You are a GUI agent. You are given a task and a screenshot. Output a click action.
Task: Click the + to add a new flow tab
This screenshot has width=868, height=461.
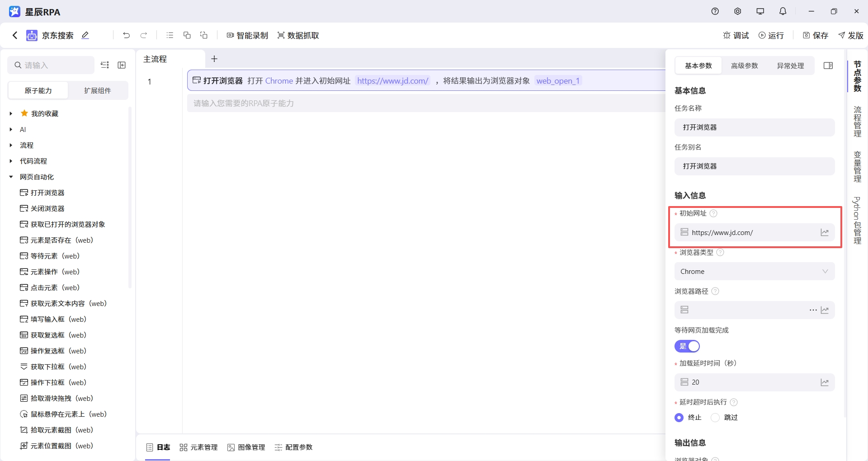pos(214,59)
